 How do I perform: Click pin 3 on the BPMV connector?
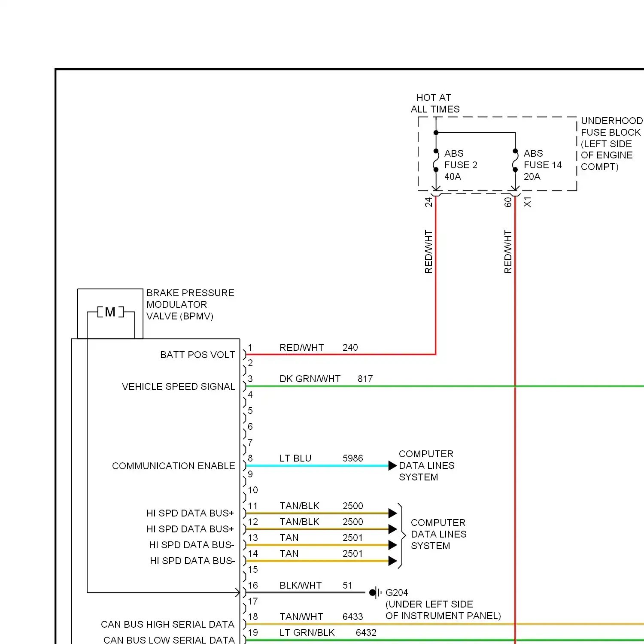tap(250, 379)
